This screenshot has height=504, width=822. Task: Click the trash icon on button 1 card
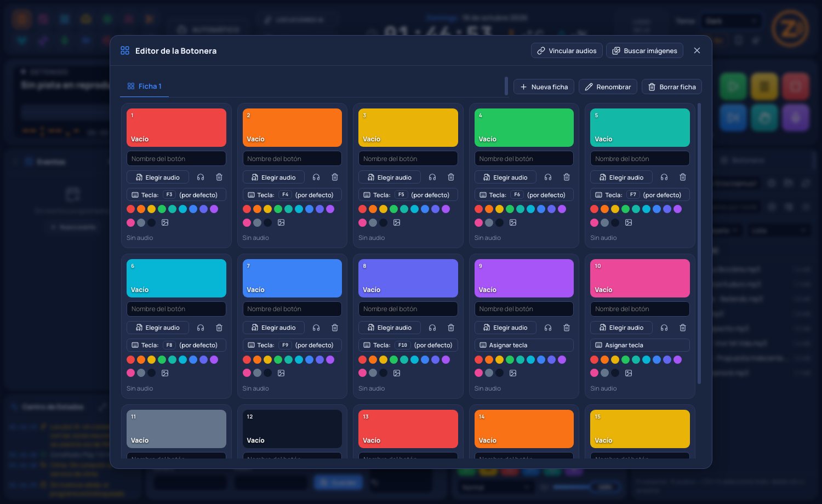[219, 177]
